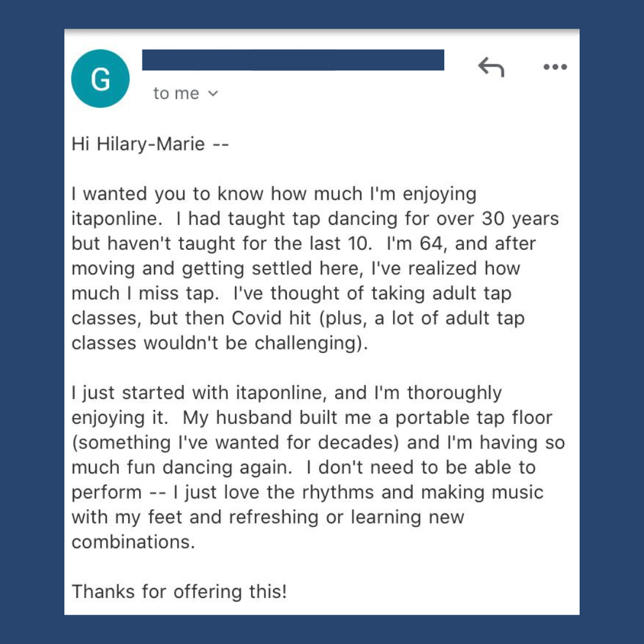
Task: Click the 'Thanks for offering this!' line
Action: pyautogui.click(x=179, y=592)
